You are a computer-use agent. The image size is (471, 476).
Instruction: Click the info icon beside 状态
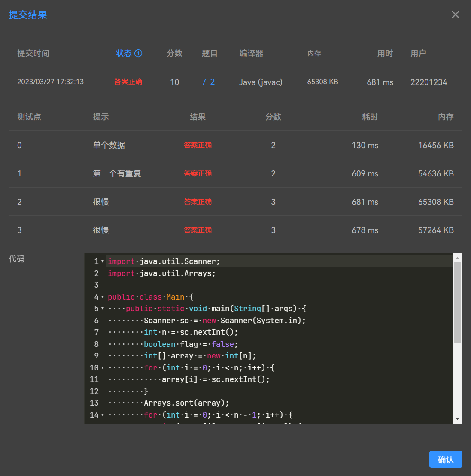(138, 53)
